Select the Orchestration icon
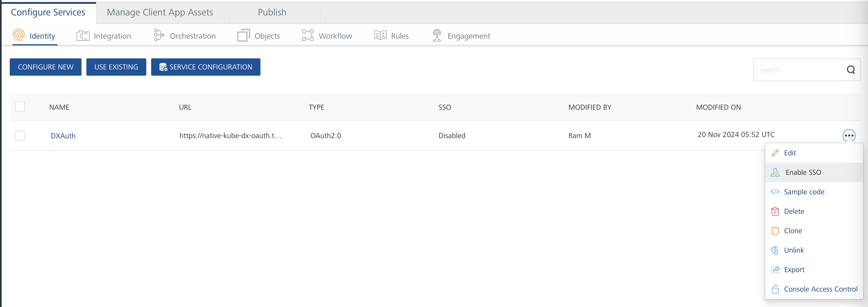 (159, 35)
